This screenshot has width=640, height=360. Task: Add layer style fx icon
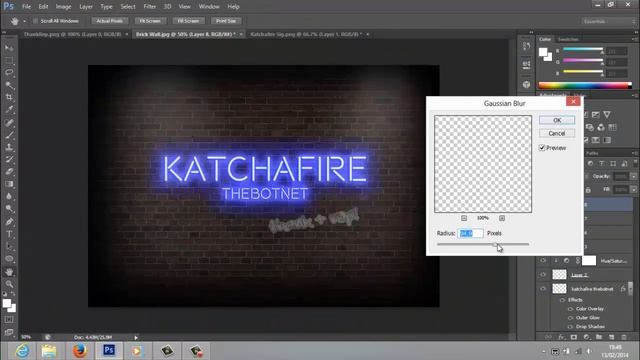coord(562,337)
